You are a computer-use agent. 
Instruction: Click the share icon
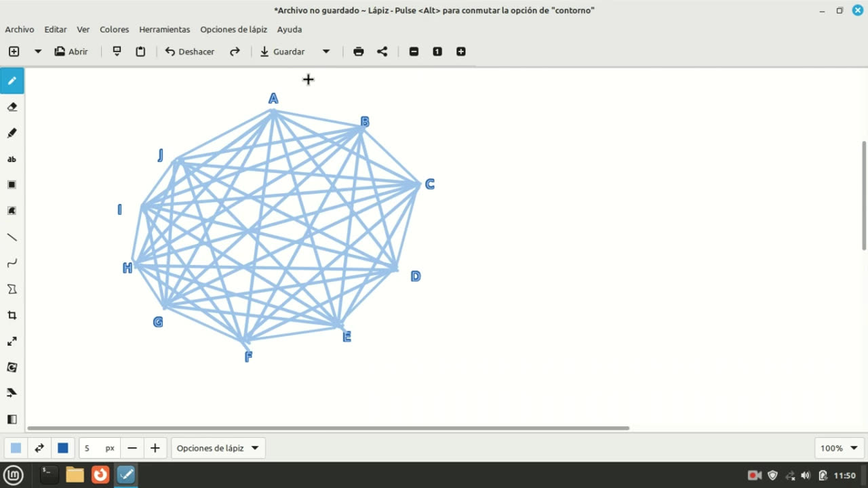coord(382,52)
